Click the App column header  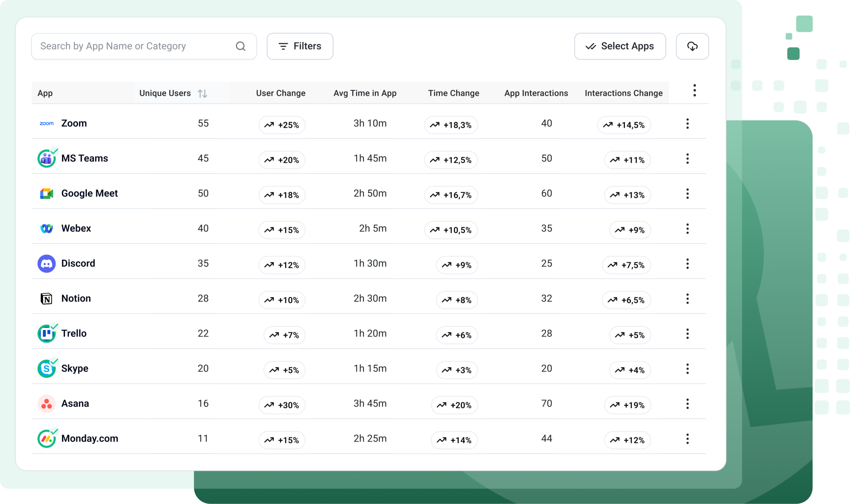pyautogui.click(x=45, y=93)
